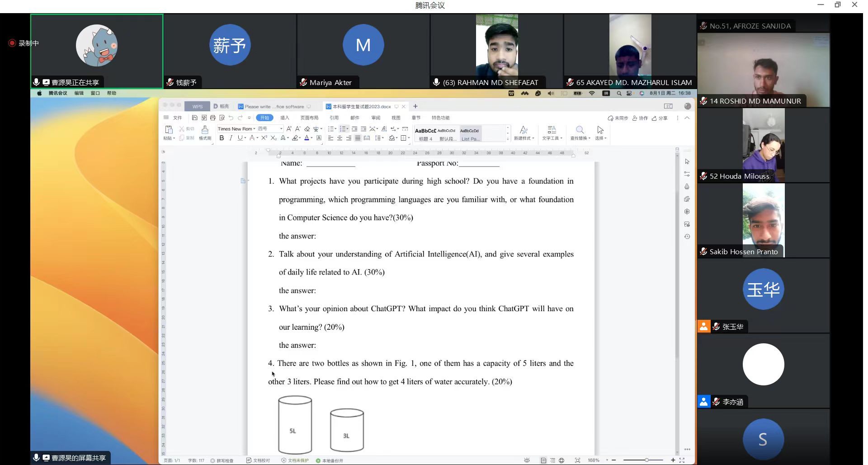
Task: Click the character border icon
Action: (x=319, y=138)
